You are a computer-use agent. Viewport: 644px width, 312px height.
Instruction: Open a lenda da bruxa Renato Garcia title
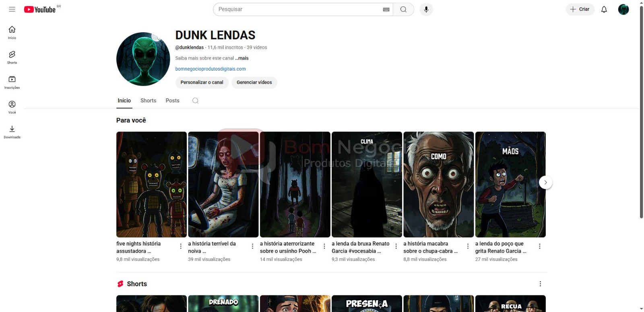click(360, 247)
